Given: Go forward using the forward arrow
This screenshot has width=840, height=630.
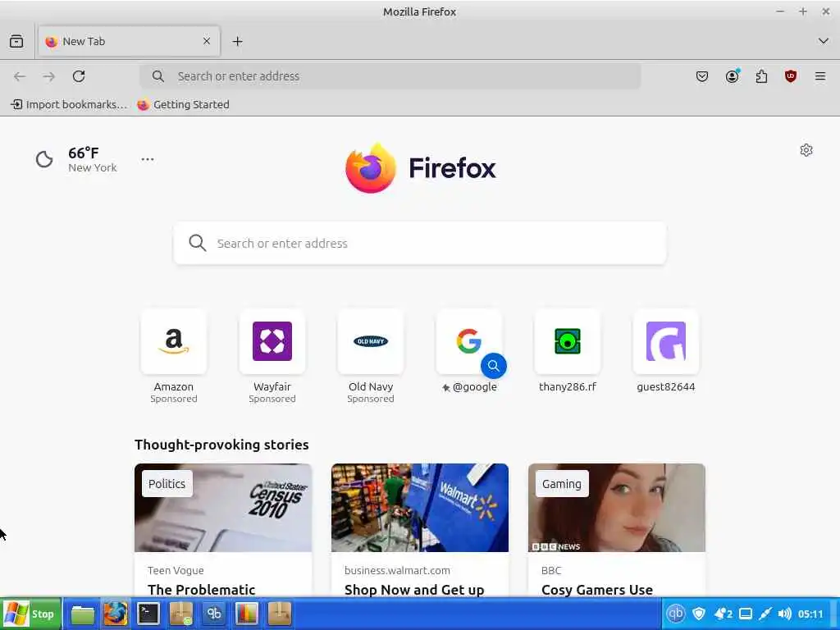Looking at the screenshot, I should [49, 76].
